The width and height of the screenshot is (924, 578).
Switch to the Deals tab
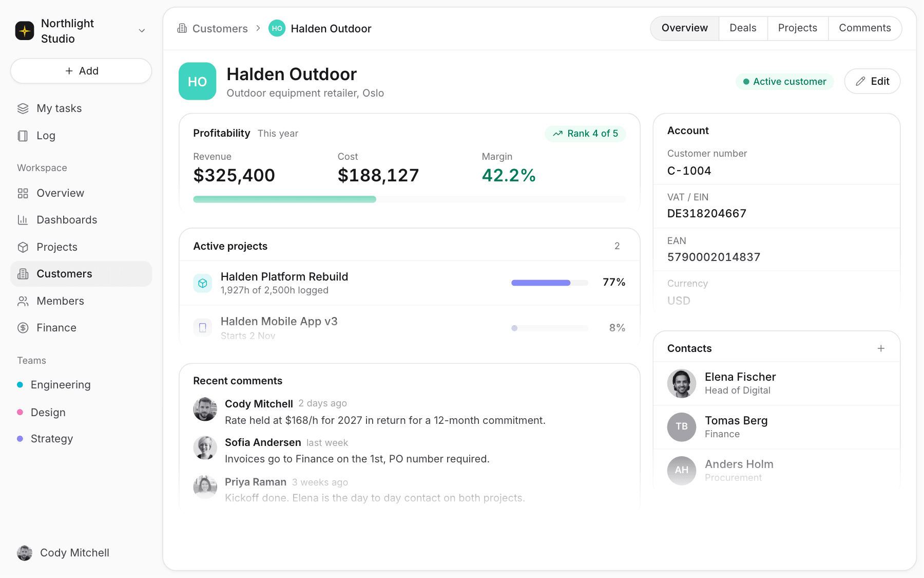tap(743, 28)
